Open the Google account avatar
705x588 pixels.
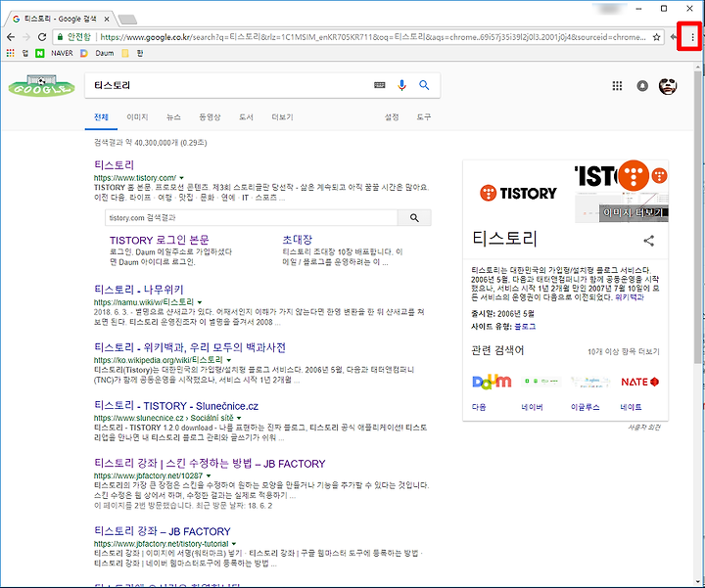(668, 85)
